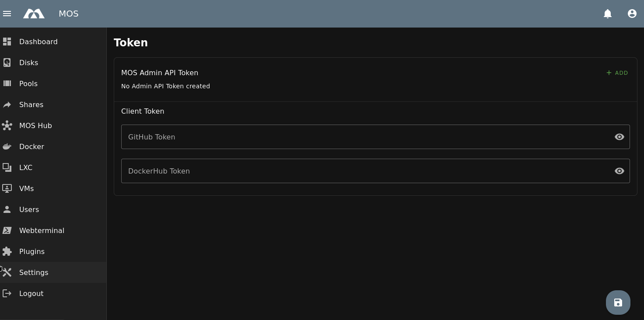Click the MOS logo icon

34,14
